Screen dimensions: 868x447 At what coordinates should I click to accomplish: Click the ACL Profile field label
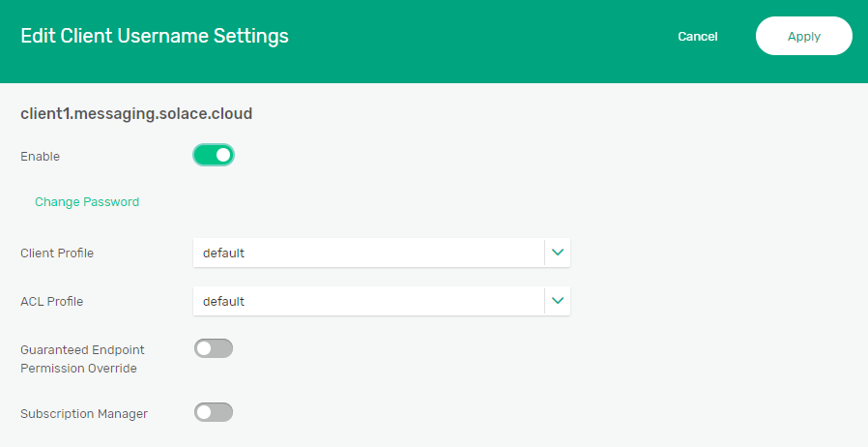(52, 302)
